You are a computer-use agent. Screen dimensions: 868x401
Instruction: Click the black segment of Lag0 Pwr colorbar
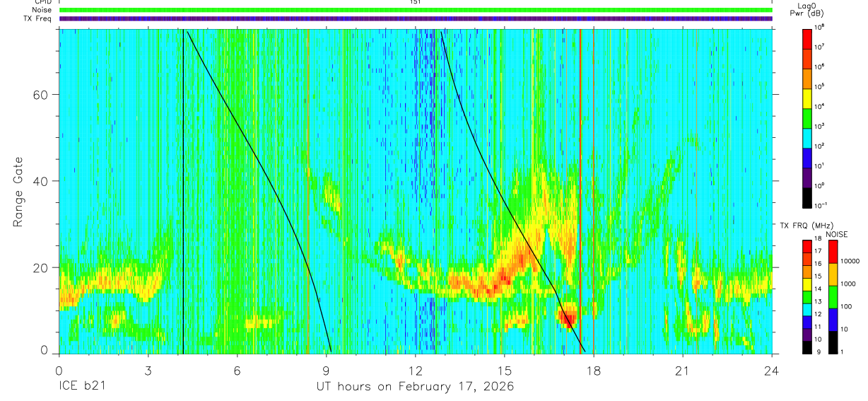[806, 197]
